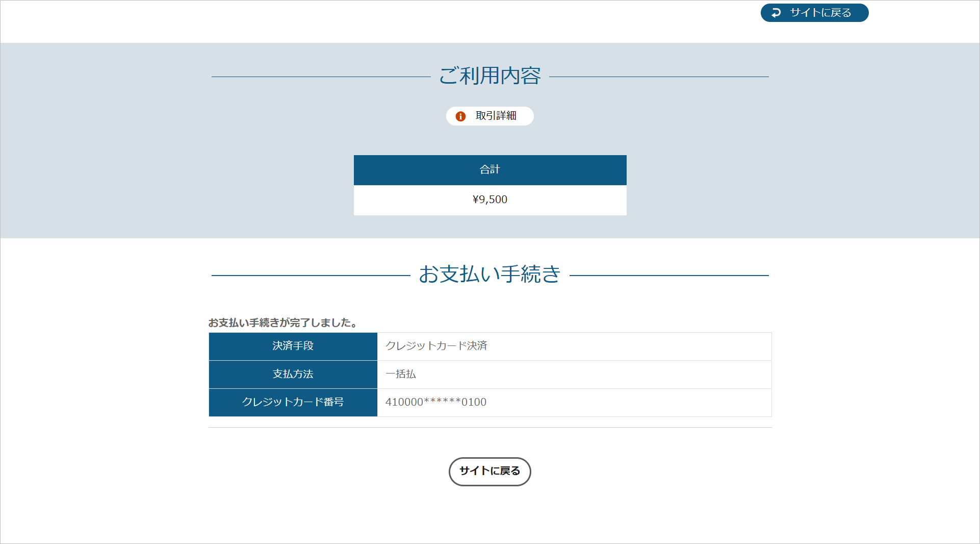This screenshot has width=980, height=544.
Task: Click the サイトに戻る button at top right
Action: click(814, 12)
